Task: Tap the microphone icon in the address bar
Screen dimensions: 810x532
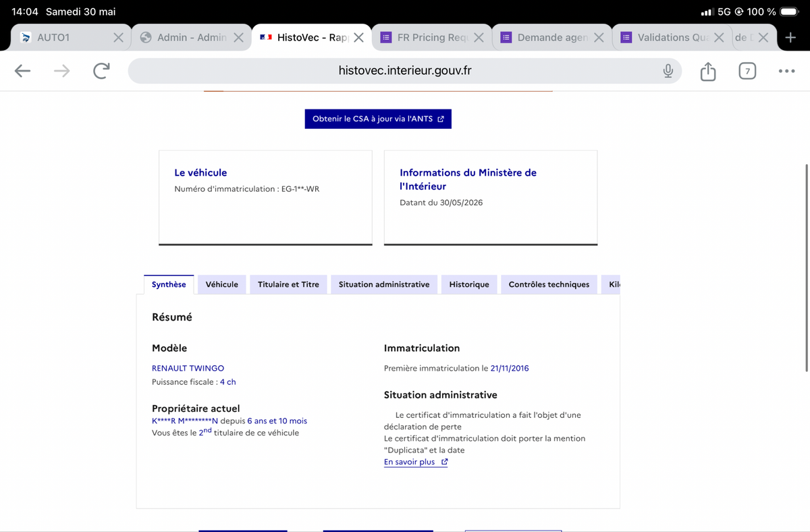Action: point(668,71)
